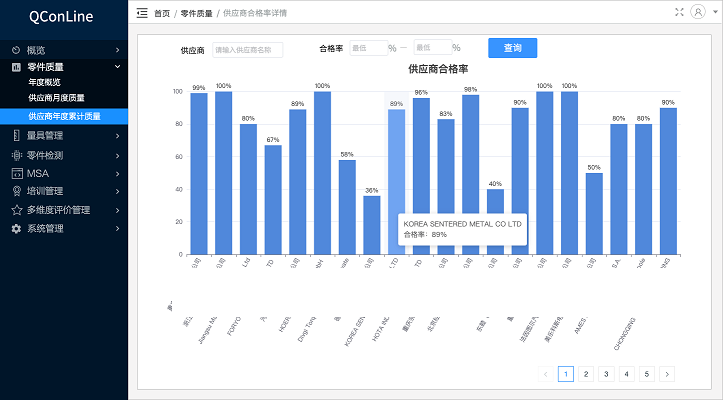
Task: Collapse the sidebar with the hamburger icon
Action: [141, 13]
